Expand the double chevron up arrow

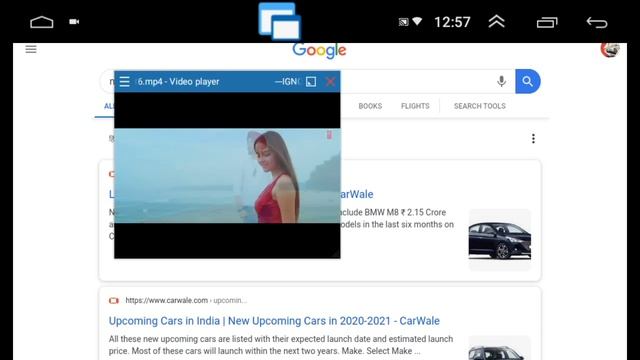[x=496, y=22]
